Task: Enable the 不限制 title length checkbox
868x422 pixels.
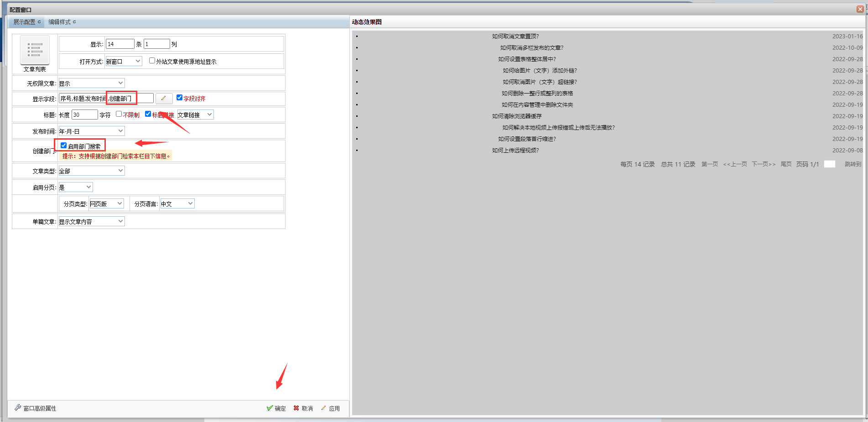Action: [119, 114]
